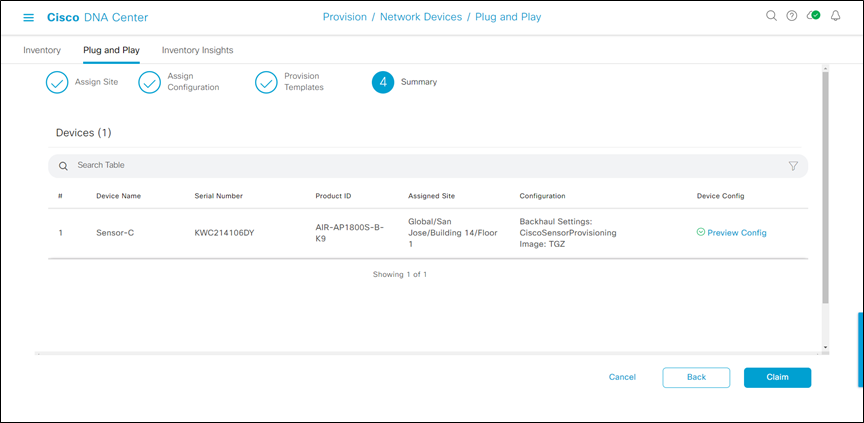This screenshot has height=423, width=864.
Task: Open the help question mark icon
Action: click(792, 16)
